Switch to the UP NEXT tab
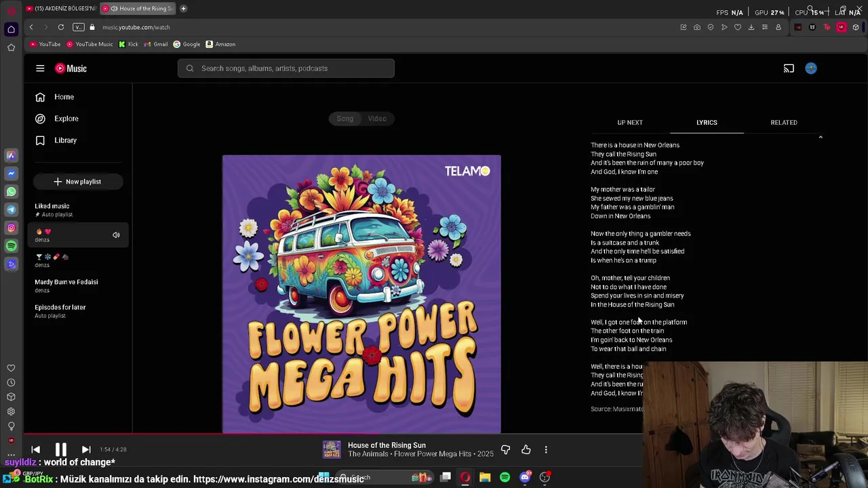 point(630,123)
